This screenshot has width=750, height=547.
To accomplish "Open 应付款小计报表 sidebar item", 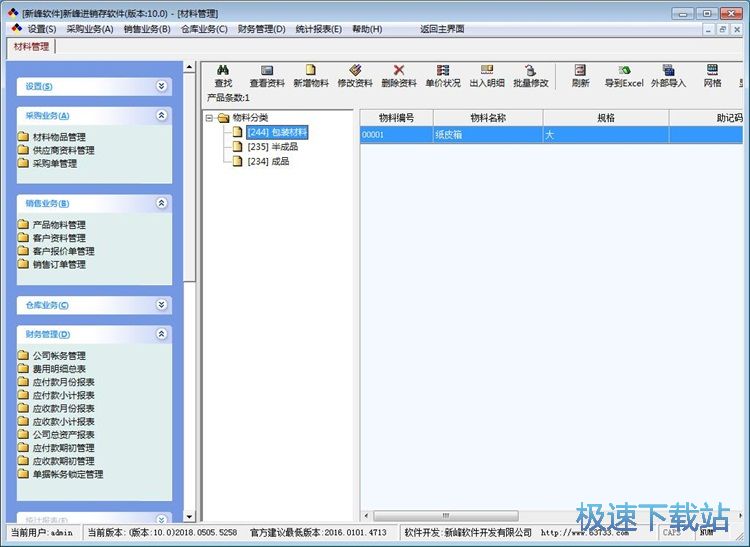I will point(56,395).
